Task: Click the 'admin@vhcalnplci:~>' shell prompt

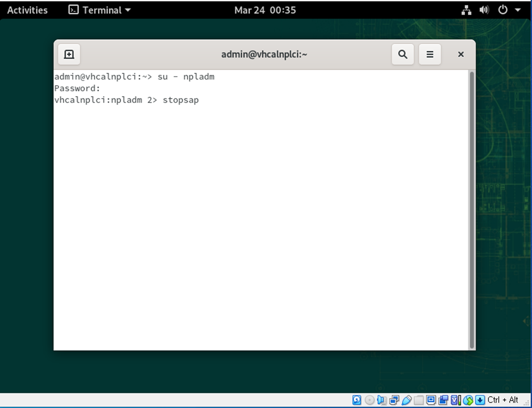Action: [103, 77]
